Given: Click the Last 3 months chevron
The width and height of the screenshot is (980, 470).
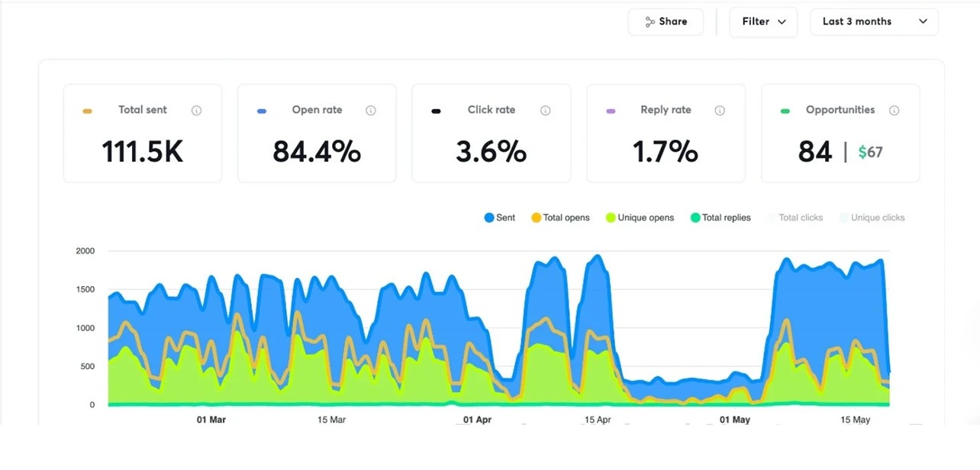Looking at the screenshot, I should pyautogui.click(x=923, y=21).
